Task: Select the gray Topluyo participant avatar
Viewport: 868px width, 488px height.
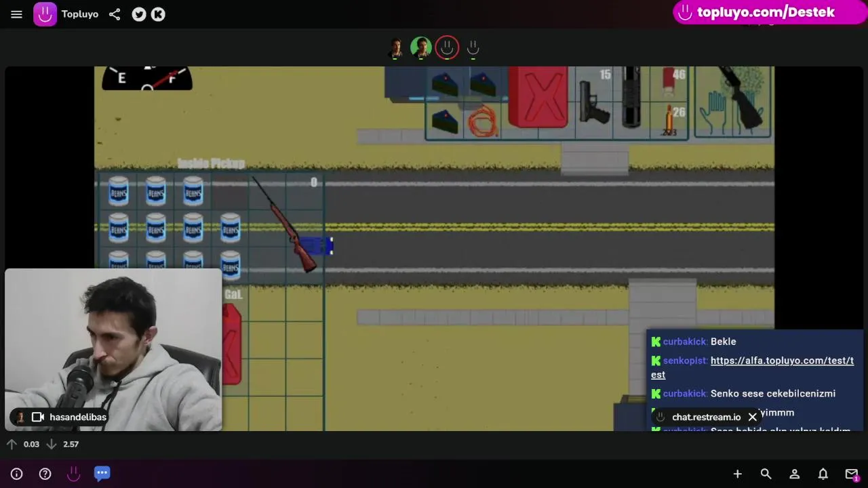Action: pyautogui.click(x=473, y=47)
